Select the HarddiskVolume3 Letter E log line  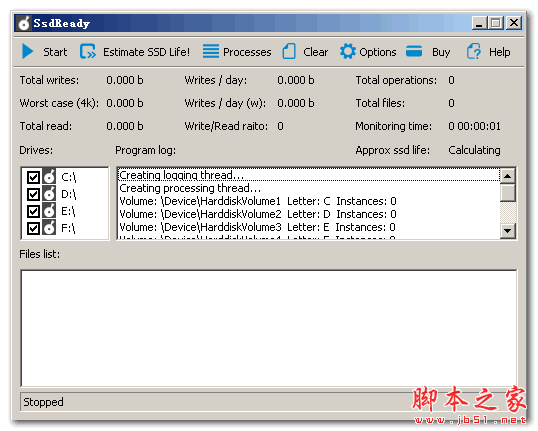point(309,227)
